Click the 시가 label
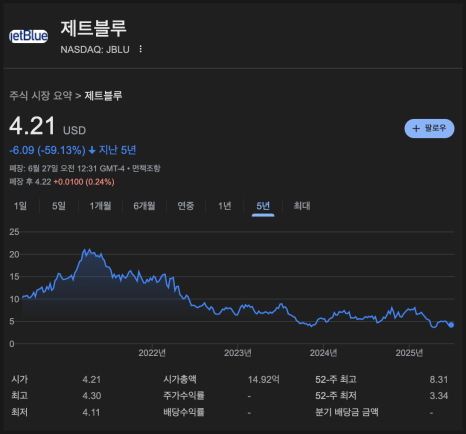The height and width of the screenshot is (434, 466). click(20, 379)
